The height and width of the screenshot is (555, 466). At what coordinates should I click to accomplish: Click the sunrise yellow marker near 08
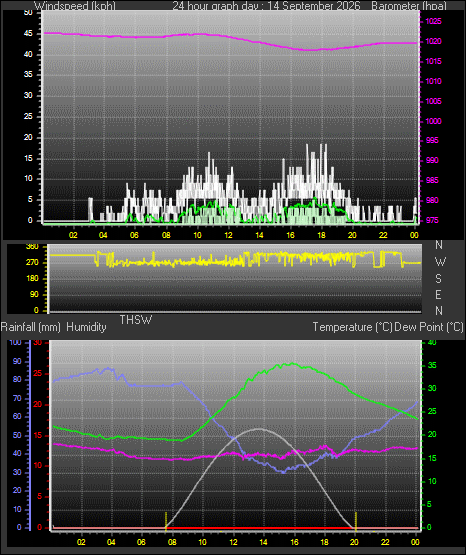coord(166,521)
